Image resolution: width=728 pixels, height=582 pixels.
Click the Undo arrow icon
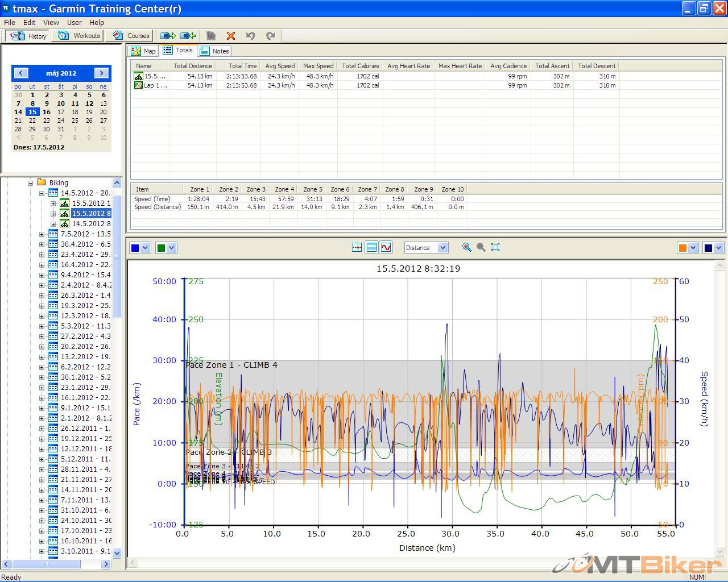(250, 36)
